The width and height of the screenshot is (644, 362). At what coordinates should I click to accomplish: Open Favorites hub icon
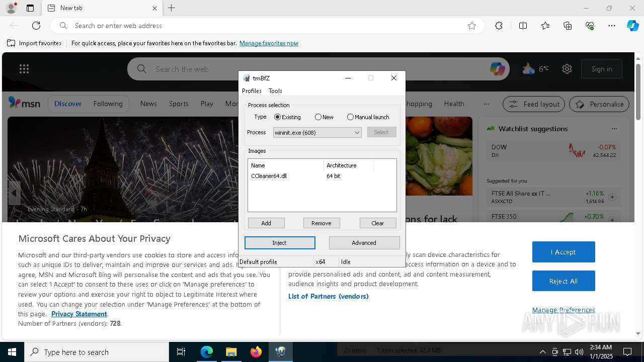[x=545, y=26]
